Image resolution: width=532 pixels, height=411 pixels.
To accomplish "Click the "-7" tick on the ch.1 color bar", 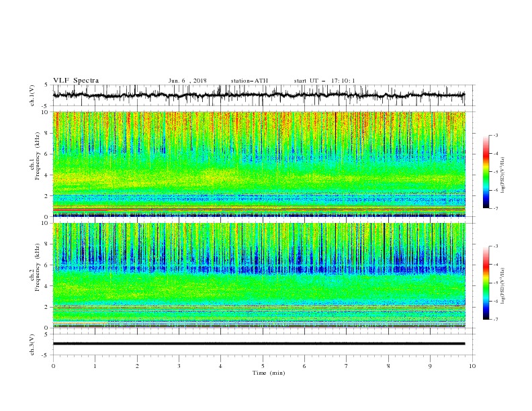I will click(x=496, y=209).
